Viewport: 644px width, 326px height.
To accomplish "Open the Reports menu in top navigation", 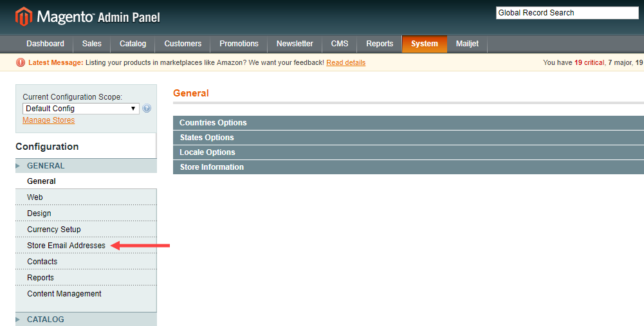I will [380, 44].
